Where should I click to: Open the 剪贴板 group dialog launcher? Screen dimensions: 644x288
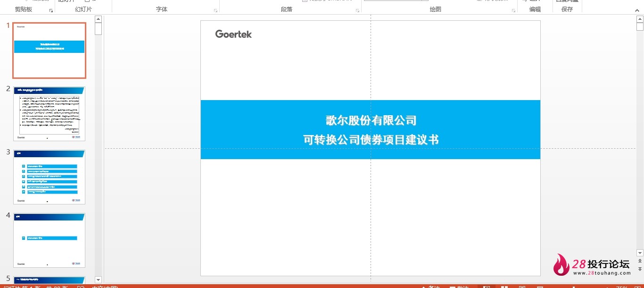coord(51,10)
